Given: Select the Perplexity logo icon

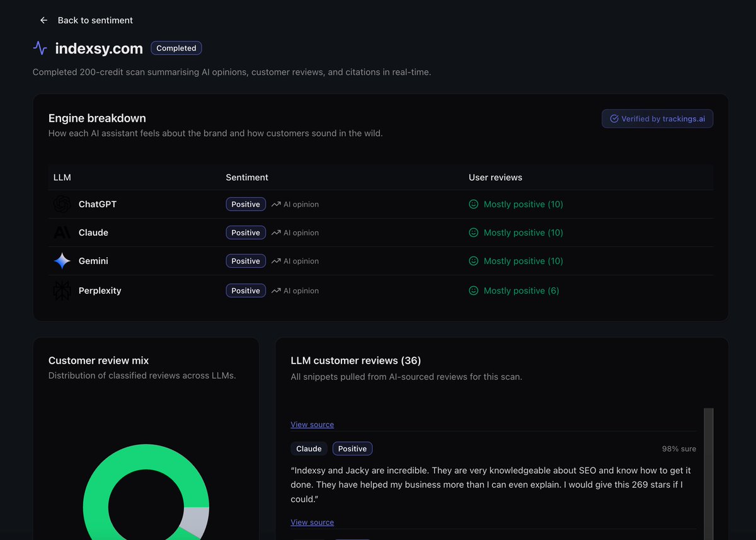Looking at the screenshot, I should click(62, 290).
